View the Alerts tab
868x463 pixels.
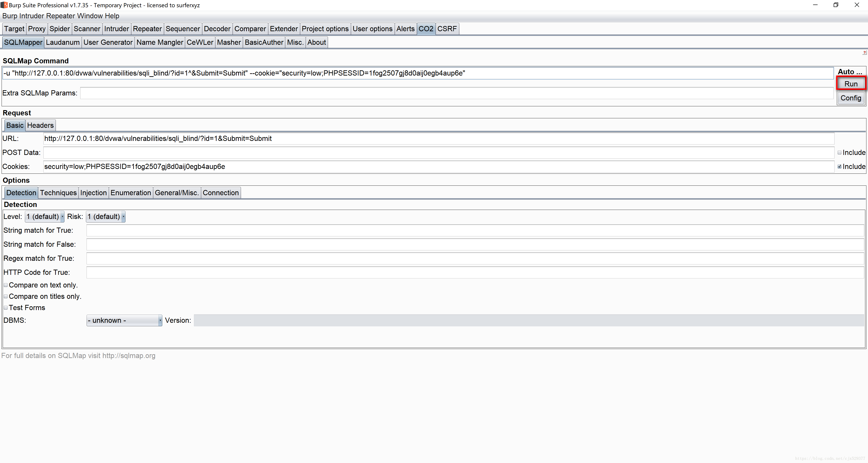point(405,29)
